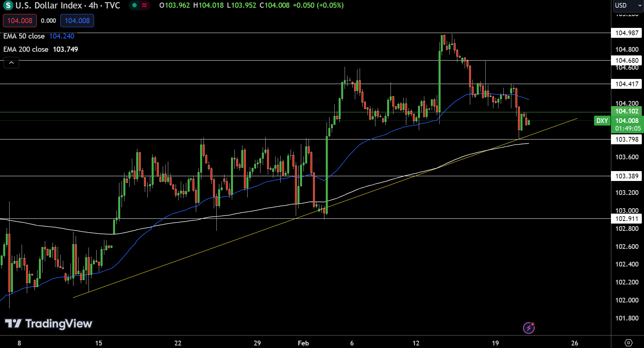644x348 pixels.
Task: Click the 104.987 horizontal line price label
Action: tap(627, 33)
